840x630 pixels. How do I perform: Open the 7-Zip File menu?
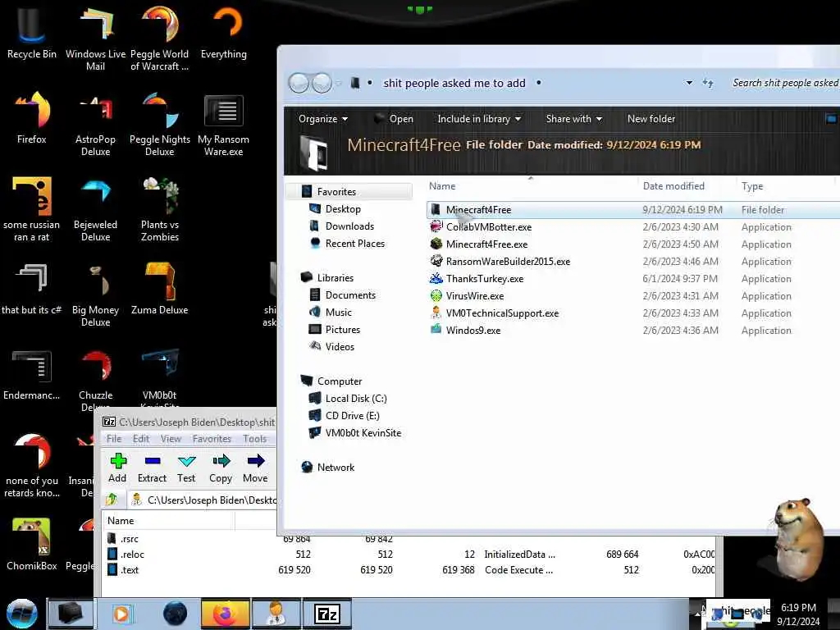tap(114, 439)
